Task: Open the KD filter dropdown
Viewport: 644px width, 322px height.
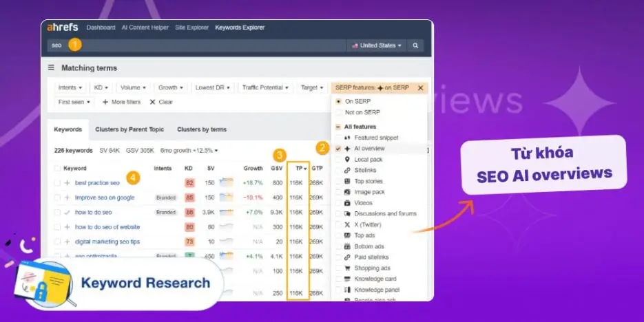Action: [102, 88]
